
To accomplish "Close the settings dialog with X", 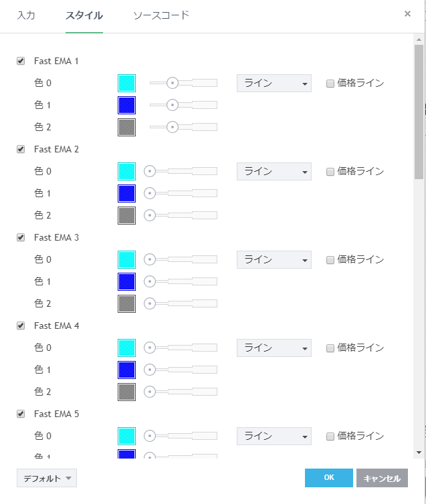I will [407, 14].
